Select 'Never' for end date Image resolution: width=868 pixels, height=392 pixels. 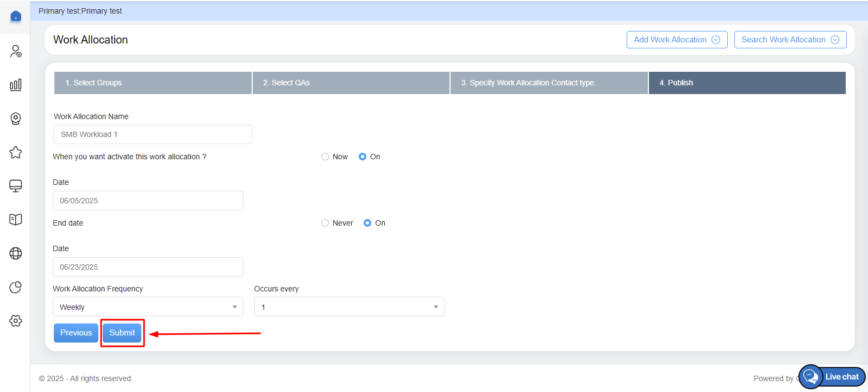(325, 223)
